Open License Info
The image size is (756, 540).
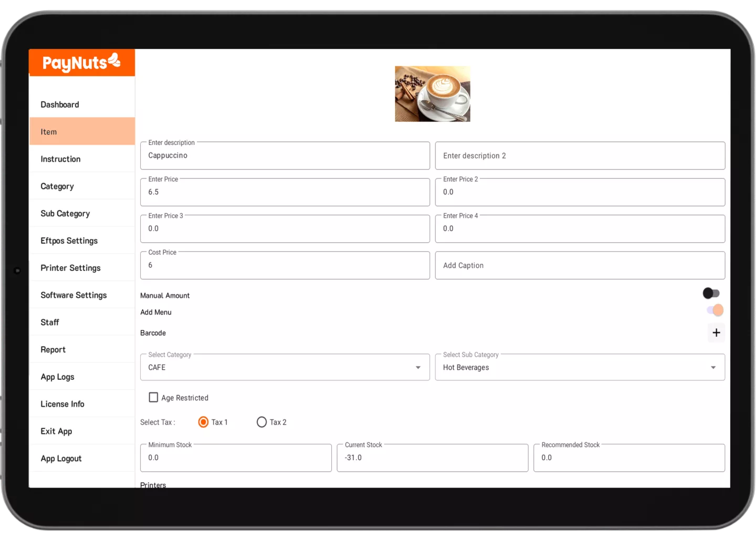point(62,404)
